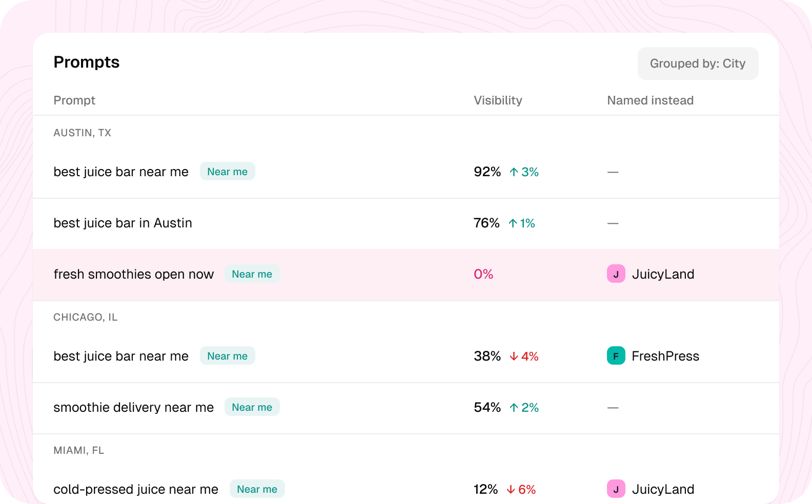Collapse the AUSTIN, TX group
Viewport: 812px width, 504px height.
[x=82, y=133]
